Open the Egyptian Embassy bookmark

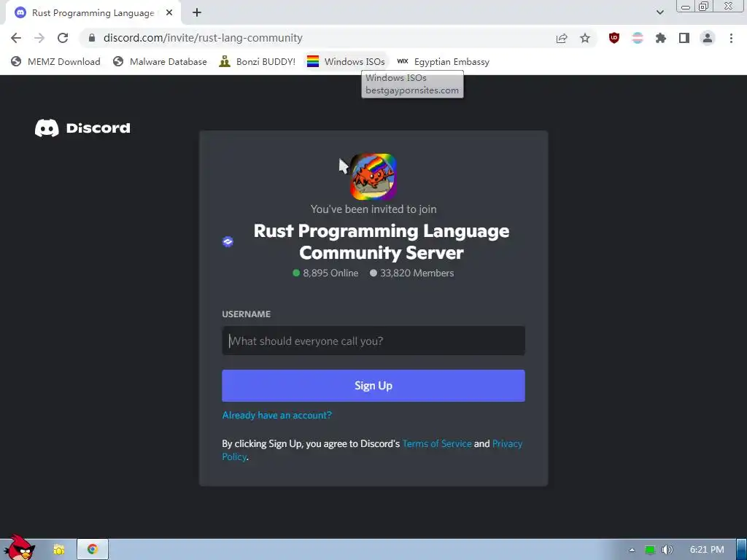pyautogui.click(x=443, y=62)
